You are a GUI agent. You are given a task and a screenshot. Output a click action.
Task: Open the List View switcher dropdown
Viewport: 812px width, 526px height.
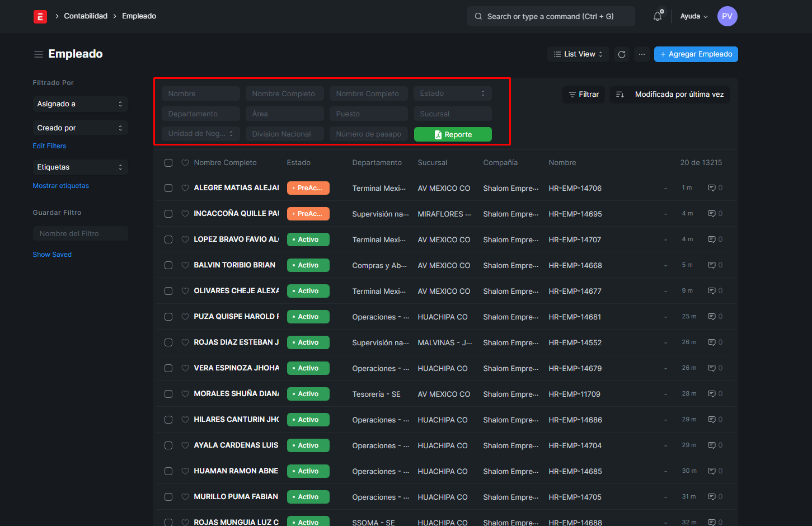(578, 54)
